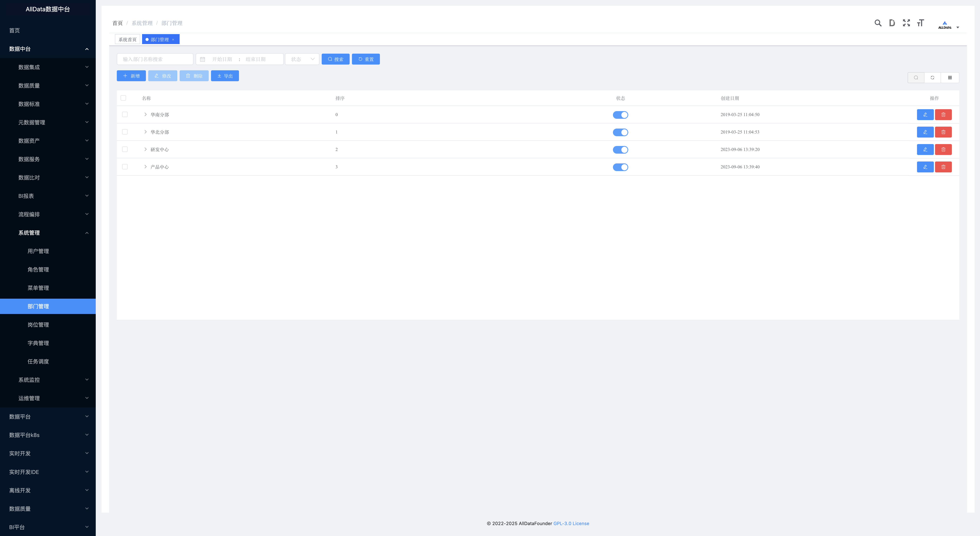Click the 搜索 button
Viewport: 980px width, 536px height.
[x=335, y=59]
